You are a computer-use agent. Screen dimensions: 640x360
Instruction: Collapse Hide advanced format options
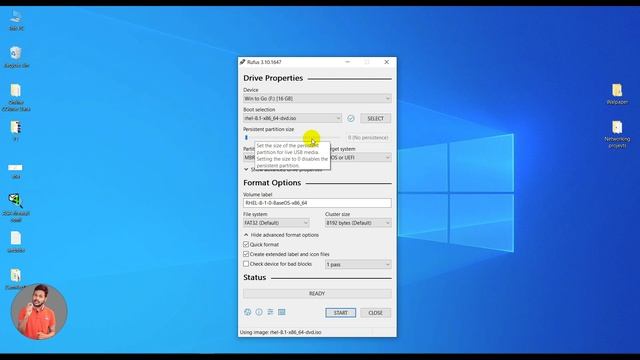point(281,235)
